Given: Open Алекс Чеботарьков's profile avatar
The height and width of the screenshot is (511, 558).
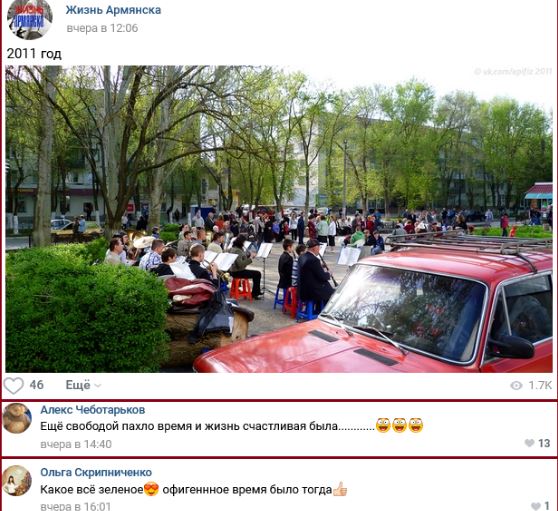Looking at the screenshot, I should (x=17, y=418).
